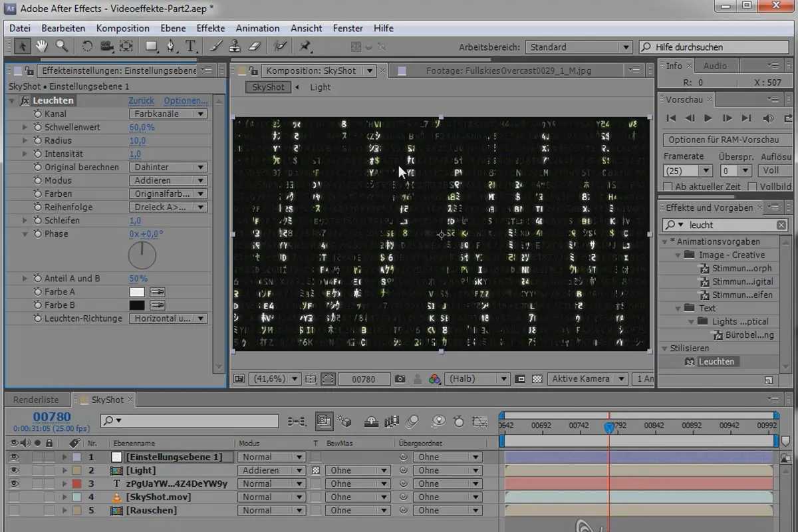Hide the text layer 3 eye
Viewport: 798px width, 532px height.
15,483
